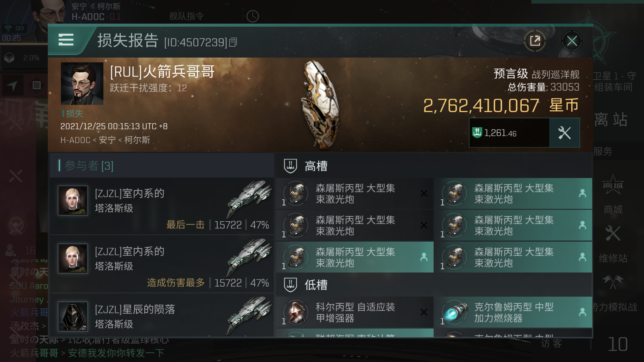This screenshot has height=362, width=644.
Task: Copy the report ID with the clipboard icon
Action: point(233,42)
